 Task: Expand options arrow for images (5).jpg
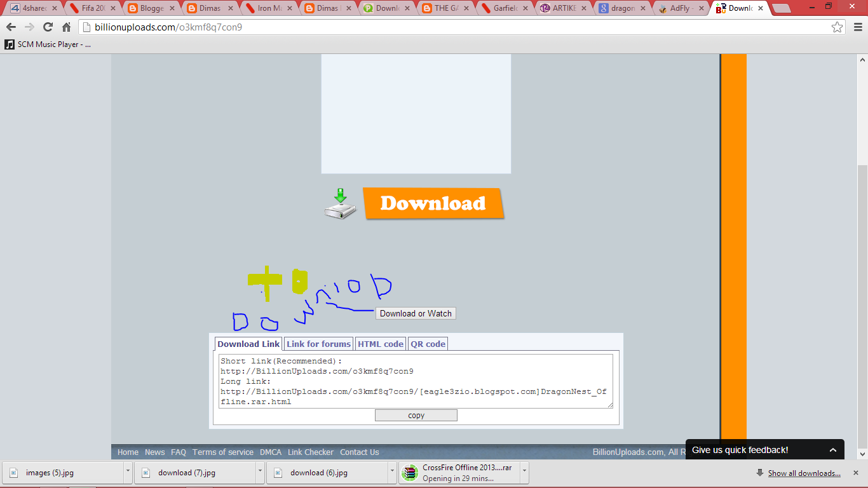coord(128,473)
